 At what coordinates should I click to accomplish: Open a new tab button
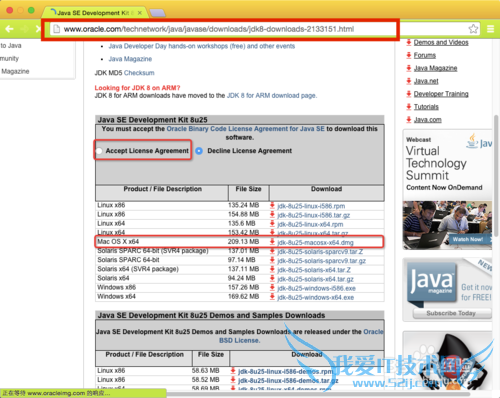click(x=157, y=13)
